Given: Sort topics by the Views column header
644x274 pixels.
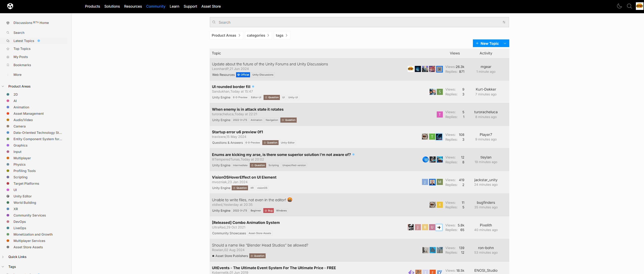Looking at the screenshot, I should (x=455, y=53).
